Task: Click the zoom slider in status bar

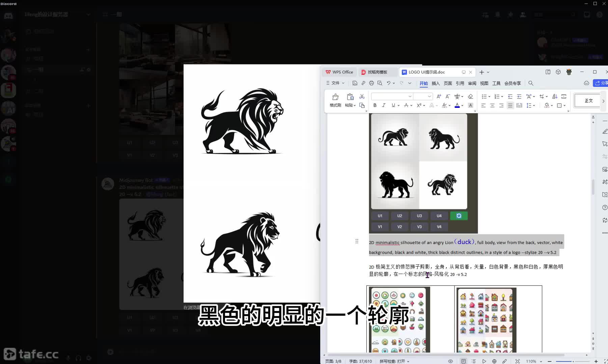Action: (x=573, y=361)
